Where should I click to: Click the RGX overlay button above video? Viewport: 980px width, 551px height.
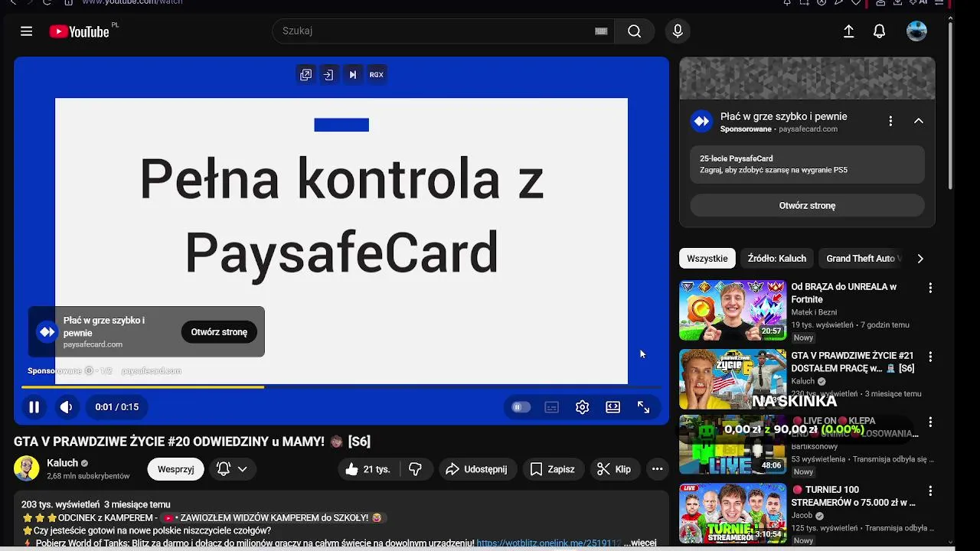click(376, 74)
